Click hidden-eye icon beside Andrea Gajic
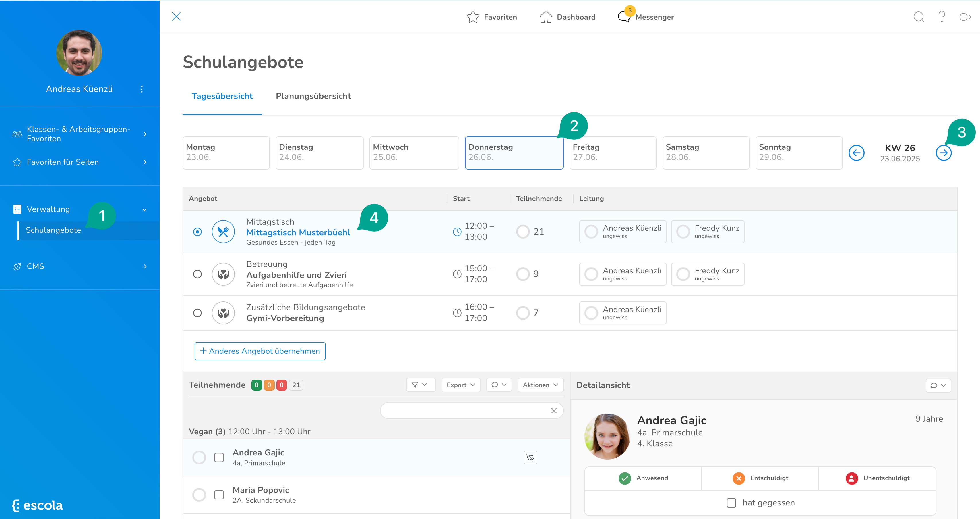 click(530, 457)
